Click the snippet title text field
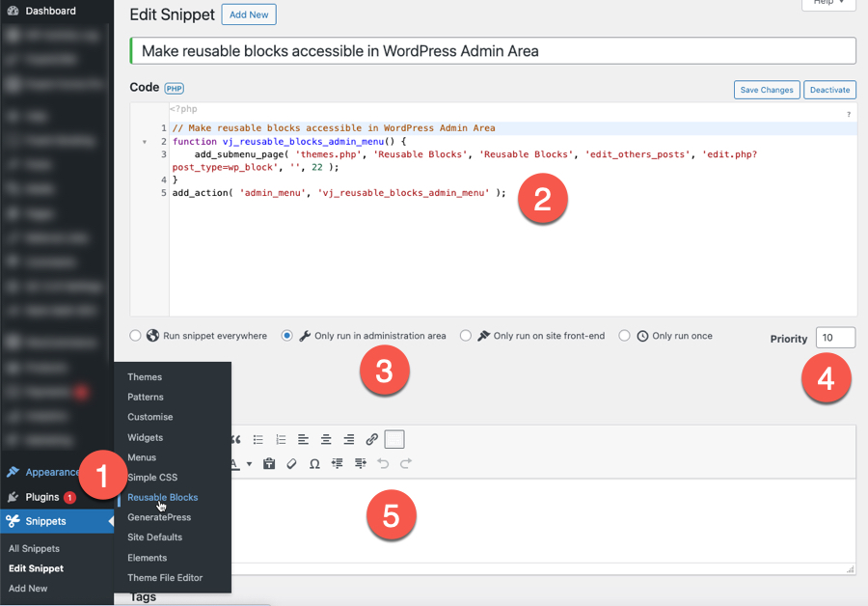This screenshot has height=606, width=868. click(493, 50)
